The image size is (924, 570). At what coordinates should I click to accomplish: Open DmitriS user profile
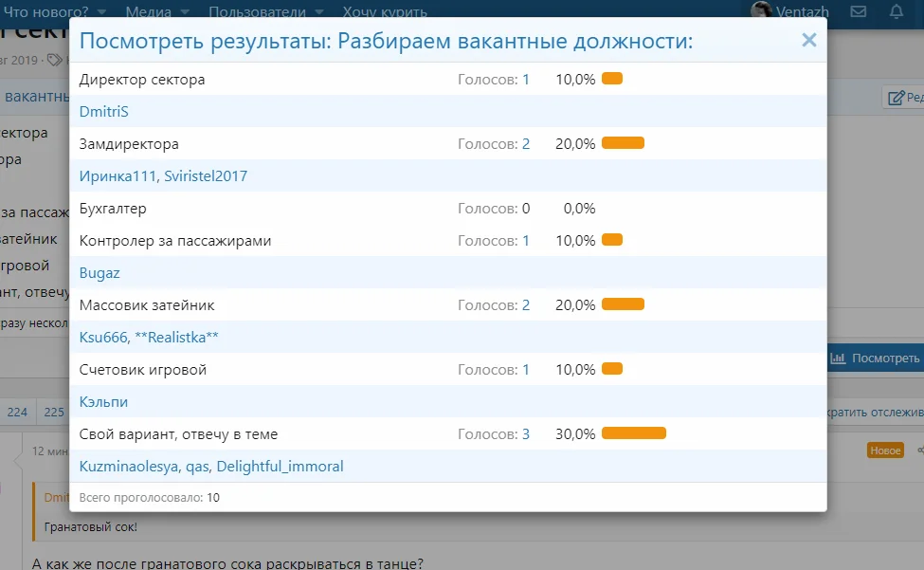point(105,111)
